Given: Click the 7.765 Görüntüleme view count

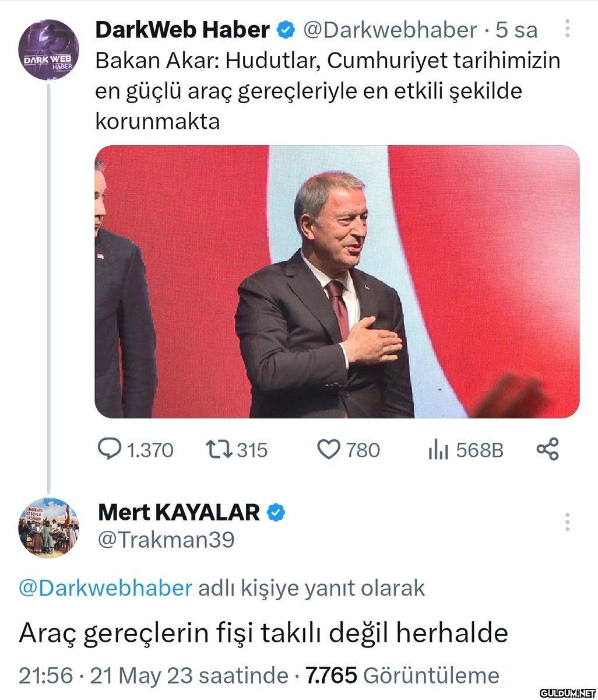Looking at the screenshot, I should click(402, 675).
